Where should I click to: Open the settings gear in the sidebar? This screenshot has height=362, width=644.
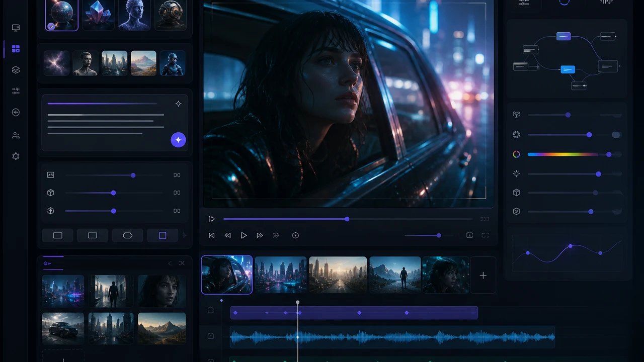(x=16, y=156)
